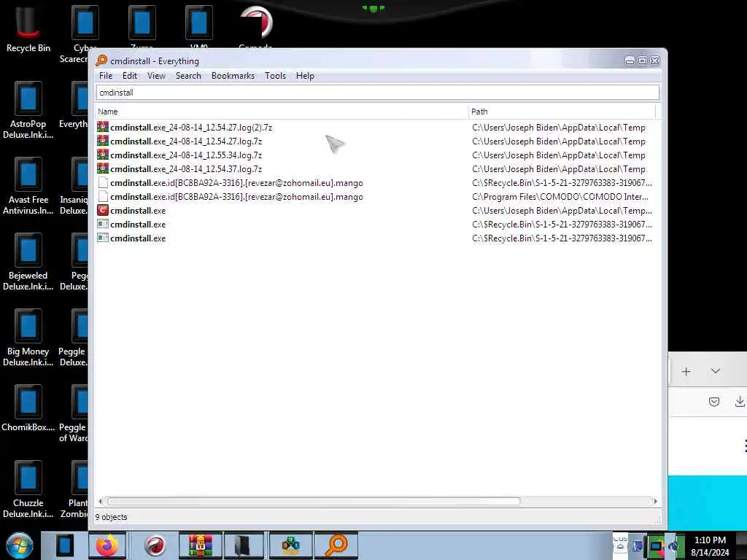Image resolution: width=747 pixels, height=560 pixels.
Task: Click the colored blocks taskbar icon
Action: (x=290, y=545)
